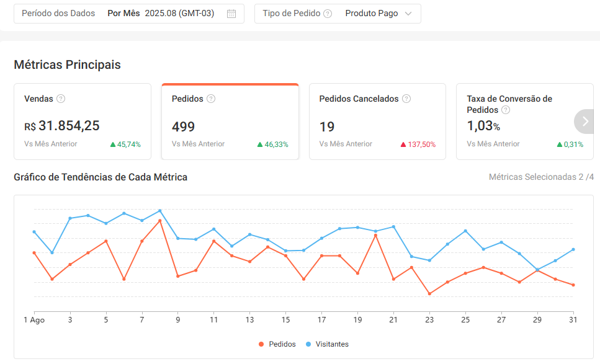This screenshot has height=364, width=600.
Task: Open the calendar icon in Período dos Dados
Action: point(231,14)
